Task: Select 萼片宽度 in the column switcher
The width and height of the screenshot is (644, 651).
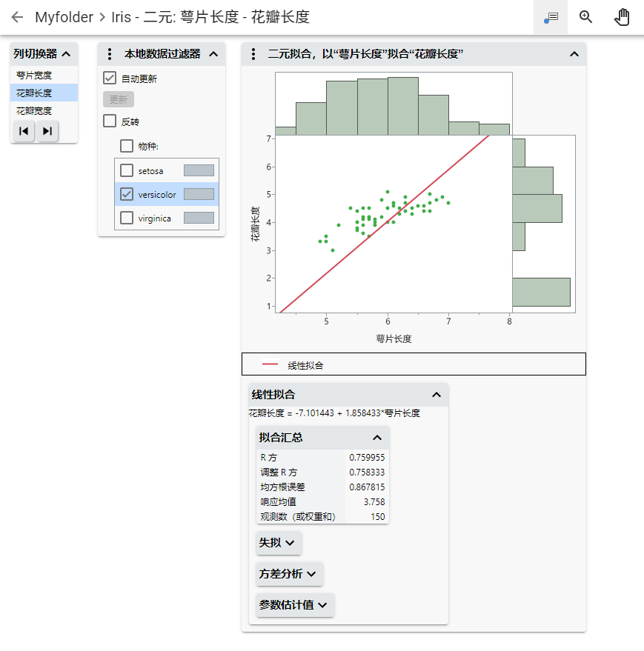Action: 44,75
